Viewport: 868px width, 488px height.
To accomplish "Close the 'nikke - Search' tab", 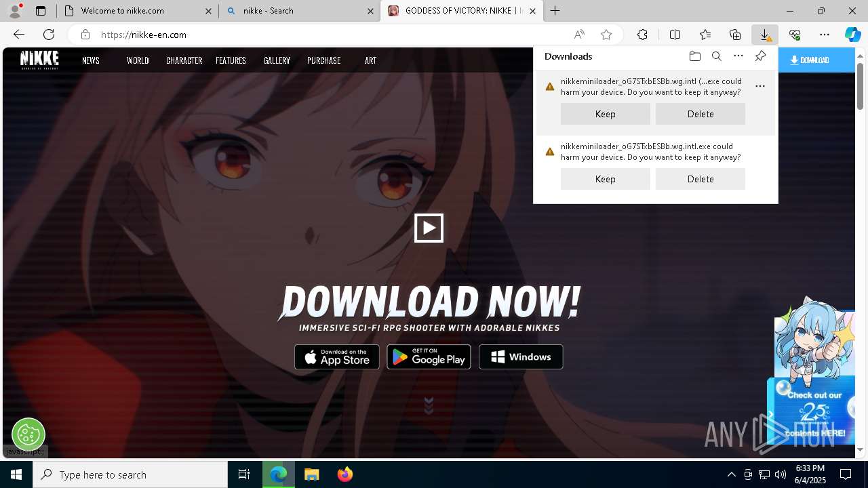I will click(x=370, y=11).
